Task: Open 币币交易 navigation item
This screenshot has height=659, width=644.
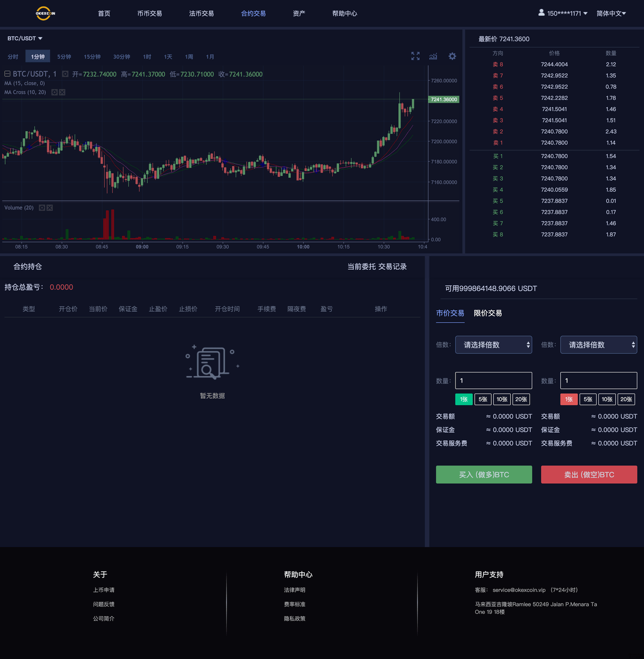Action: [x=150, y=14]
